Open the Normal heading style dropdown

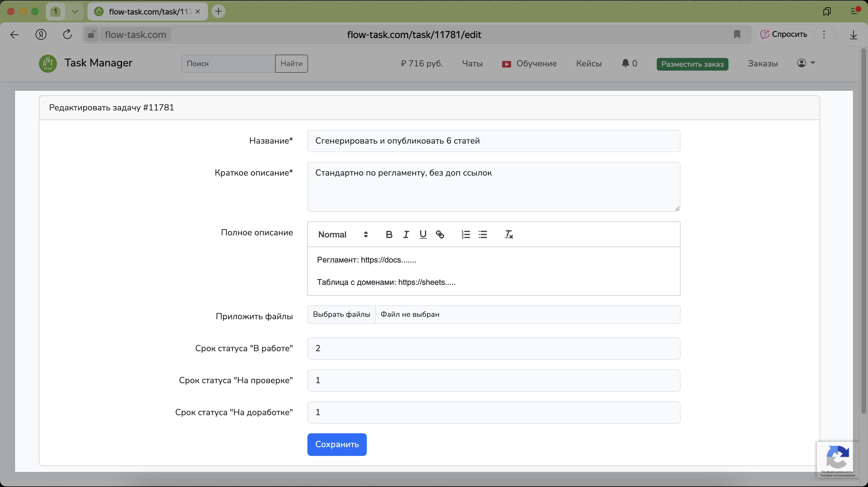[x=343, y=234]
